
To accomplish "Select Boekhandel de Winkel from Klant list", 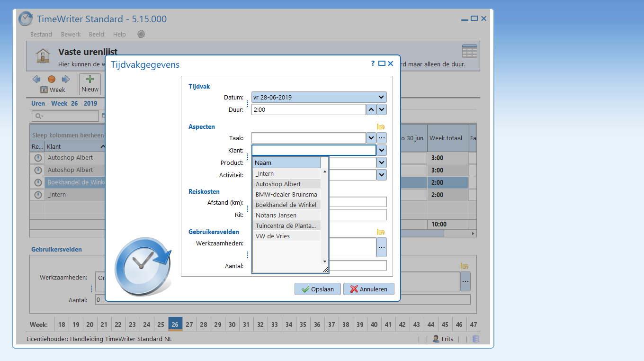I will 287,205.
